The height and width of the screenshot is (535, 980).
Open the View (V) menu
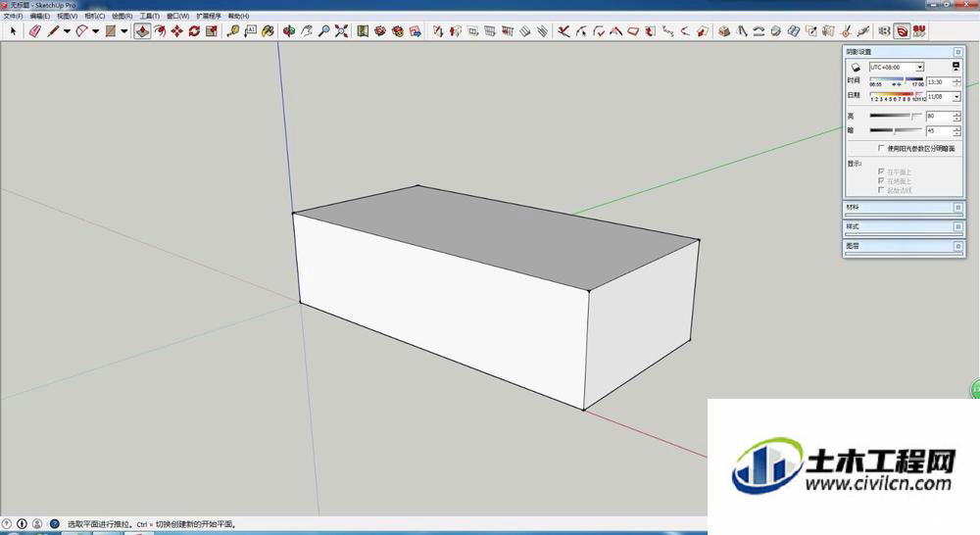[x=67, y=16]
